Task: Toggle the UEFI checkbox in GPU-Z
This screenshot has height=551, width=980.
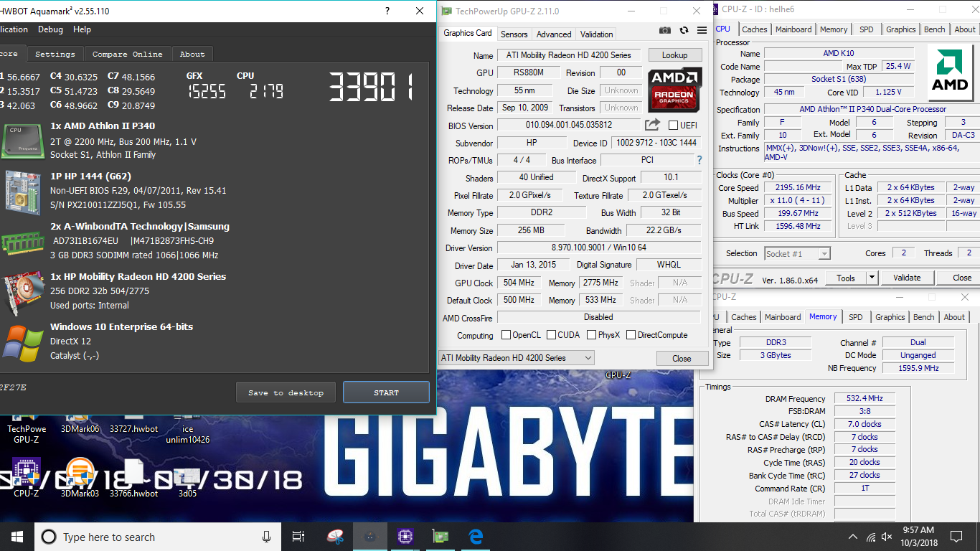Action: (x=673, y=126)
